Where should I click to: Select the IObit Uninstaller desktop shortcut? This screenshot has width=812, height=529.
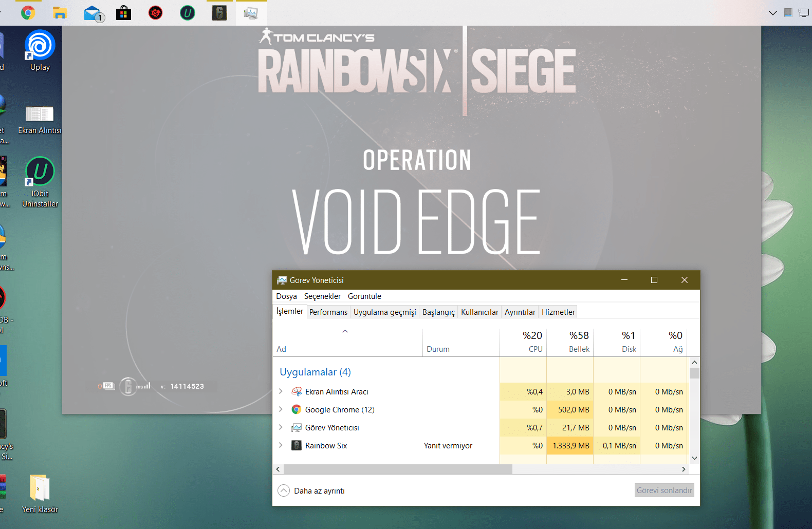tap(40, 182)
